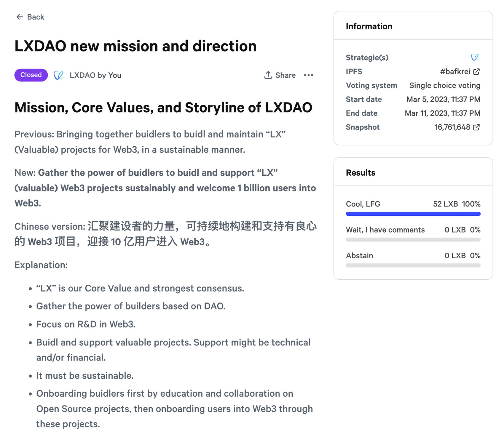The image size is (504, 442).
Task: Click 'Abstain' result label
Action: (x=359, y=255)
